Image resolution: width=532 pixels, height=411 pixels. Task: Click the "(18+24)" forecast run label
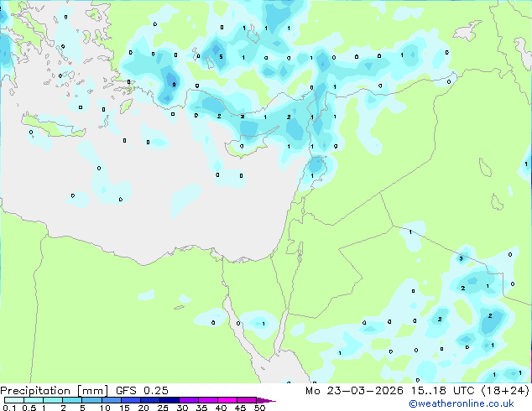click(505, 391)
